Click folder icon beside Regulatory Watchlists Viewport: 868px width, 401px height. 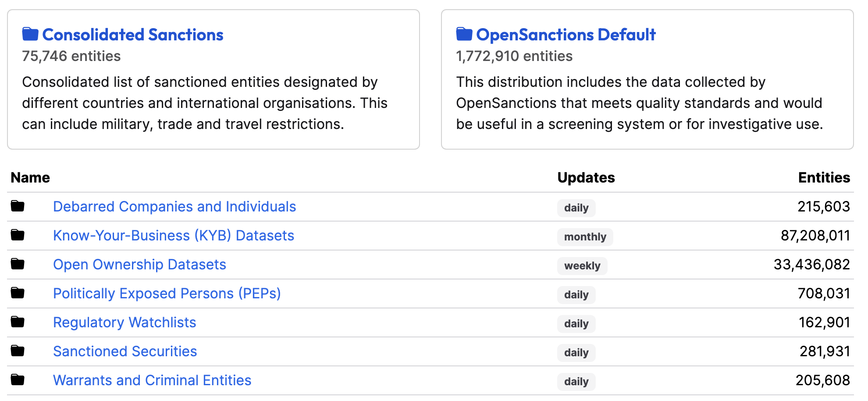point(18,322)
